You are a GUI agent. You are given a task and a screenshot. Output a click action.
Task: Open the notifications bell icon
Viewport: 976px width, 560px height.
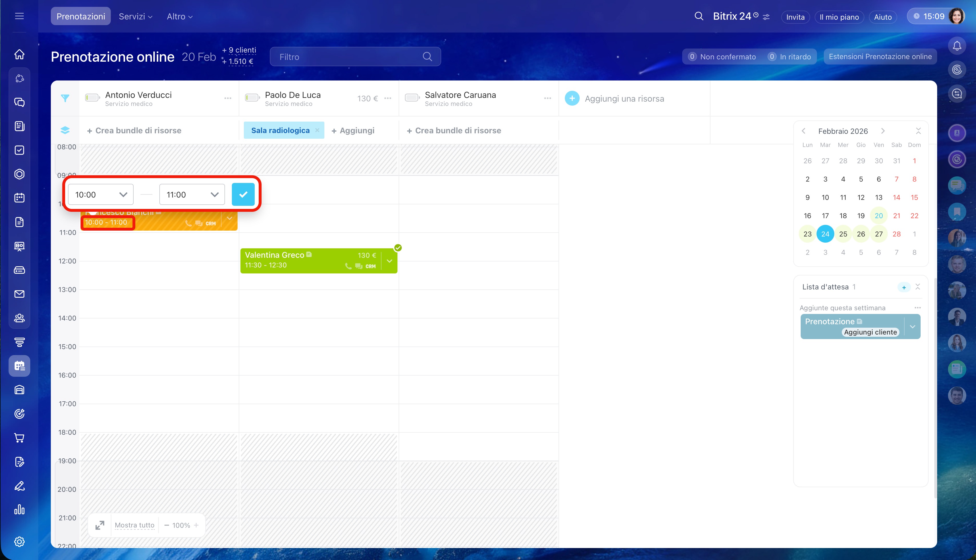pyautogui.click(x=957, y=46)
